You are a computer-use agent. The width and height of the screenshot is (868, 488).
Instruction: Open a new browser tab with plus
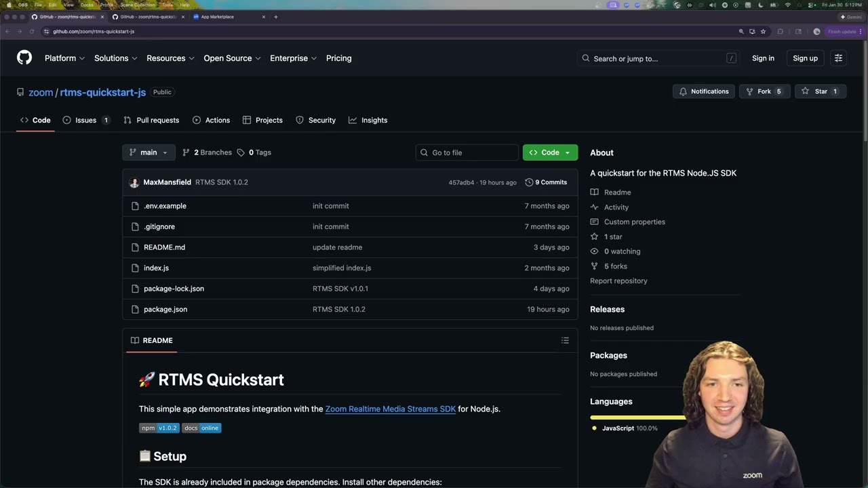coord(275,17)
